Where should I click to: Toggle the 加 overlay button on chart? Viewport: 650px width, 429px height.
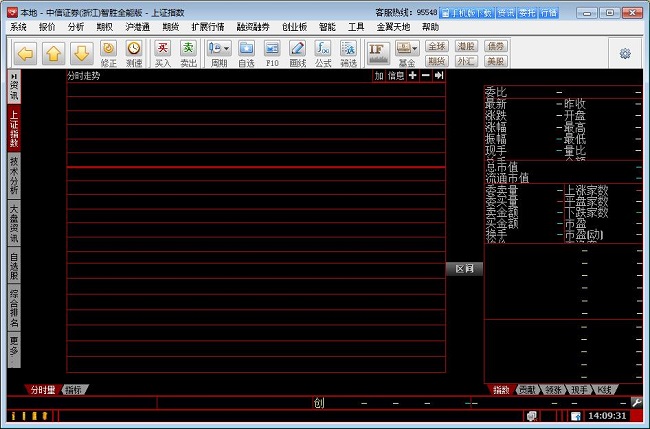coord(379,76)
